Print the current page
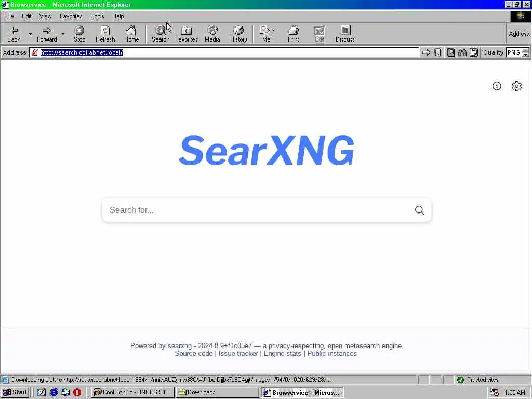 click(x=294, y=34)
